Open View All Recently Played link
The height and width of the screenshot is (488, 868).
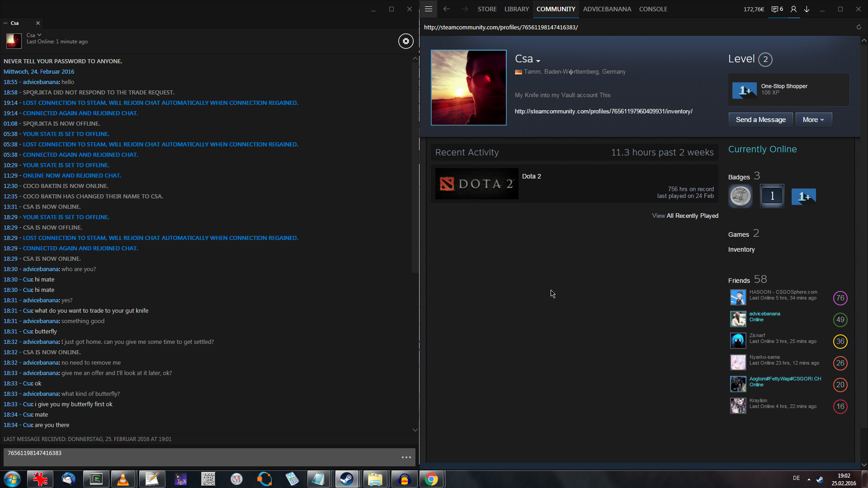coord(685,216)
